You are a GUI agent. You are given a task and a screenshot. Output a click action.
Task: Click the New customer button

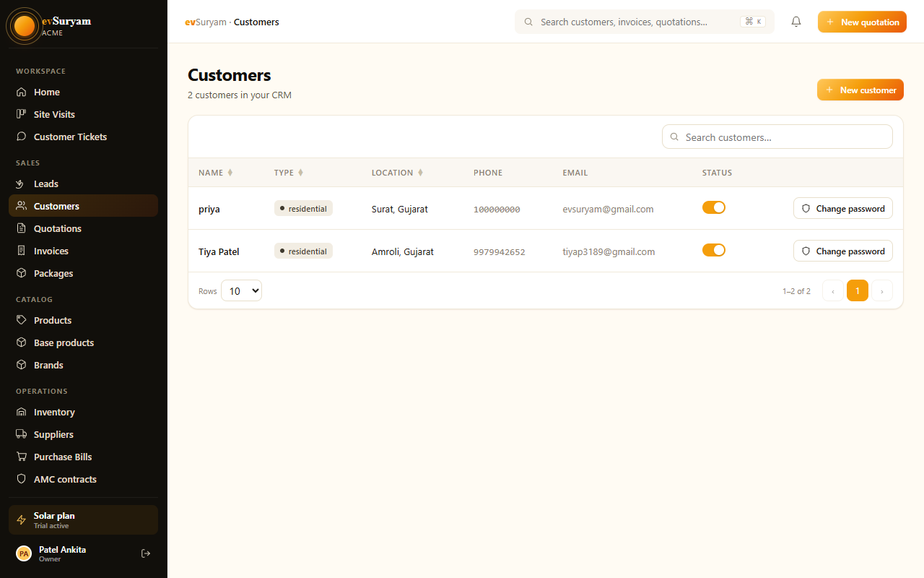coord(860,90)
